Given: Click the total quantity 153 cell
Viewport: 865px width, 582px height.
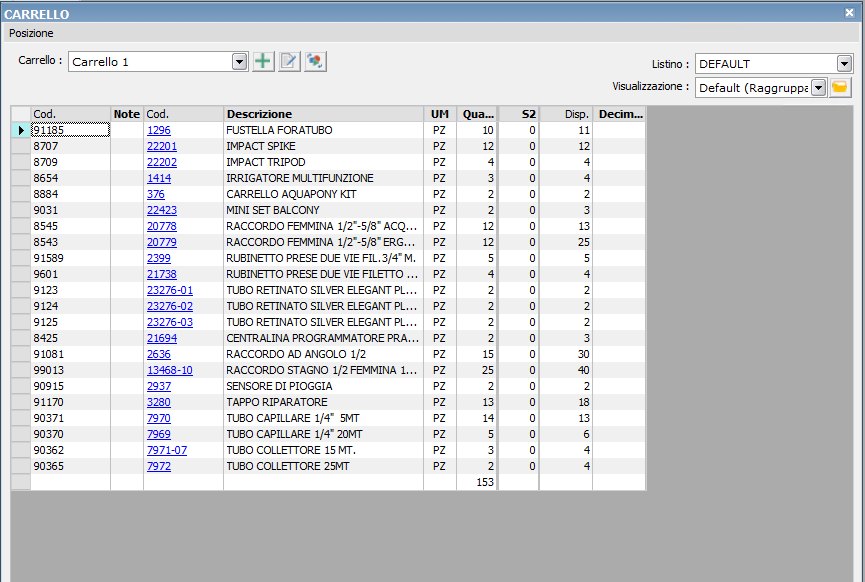Looking at the screenshot, I should (x=478, y=482).
